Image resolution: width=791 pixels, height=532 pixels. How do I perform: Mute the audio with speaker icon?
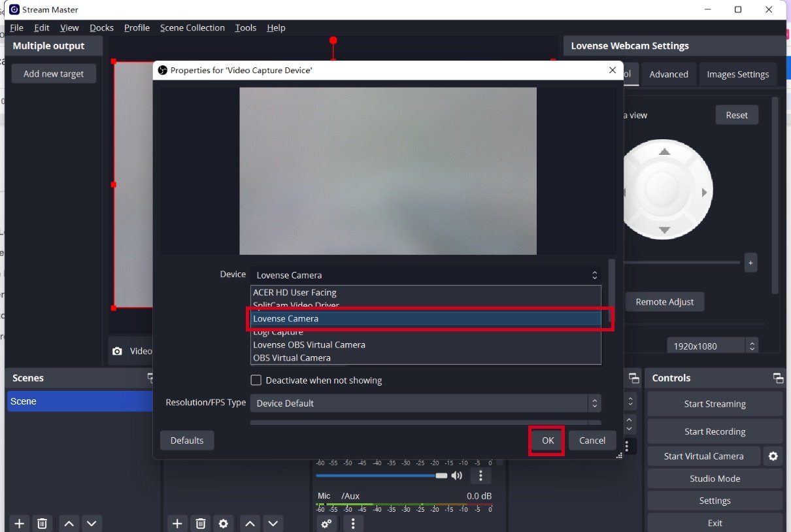pos(456,475)
